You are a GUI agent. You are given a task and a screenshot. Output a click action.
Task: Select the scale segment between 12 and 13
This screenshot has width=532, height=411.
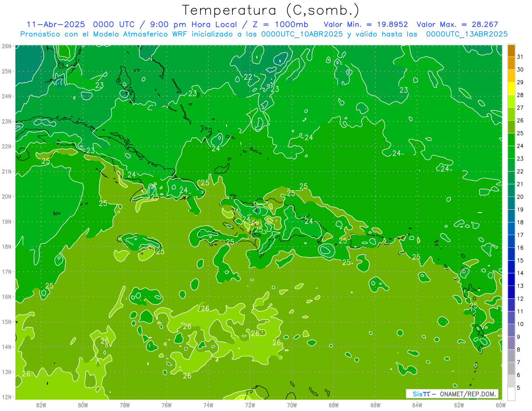[x=511, y=292]
